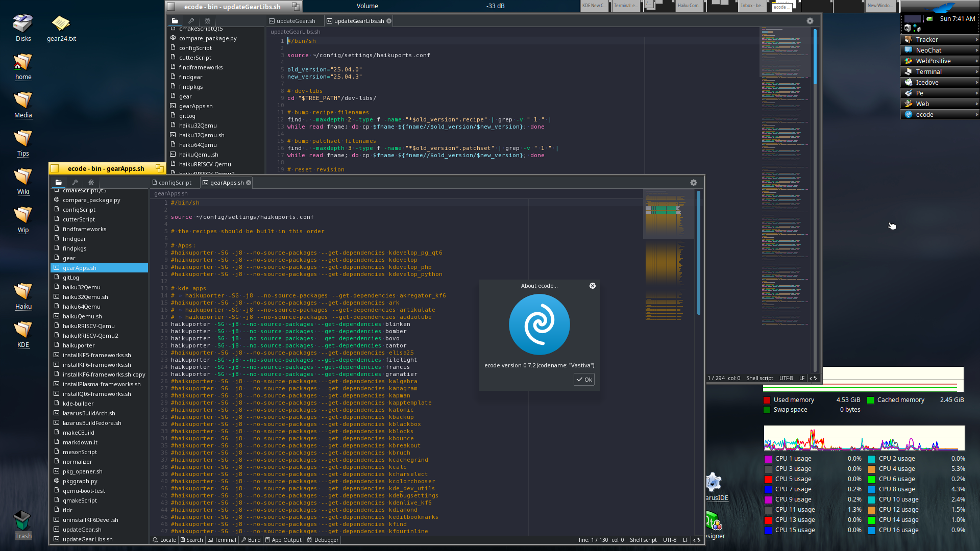980x551 pixels.
Task: Open the Tips folder on desktop
Action: tap(23, 143)
